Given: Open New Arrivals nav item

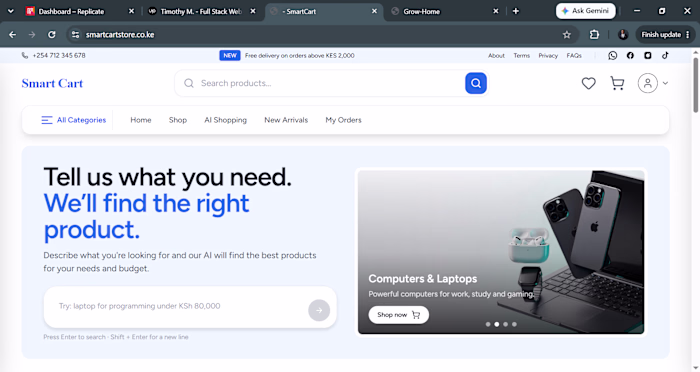Looking at the screenshot, I should pos(286,120).
